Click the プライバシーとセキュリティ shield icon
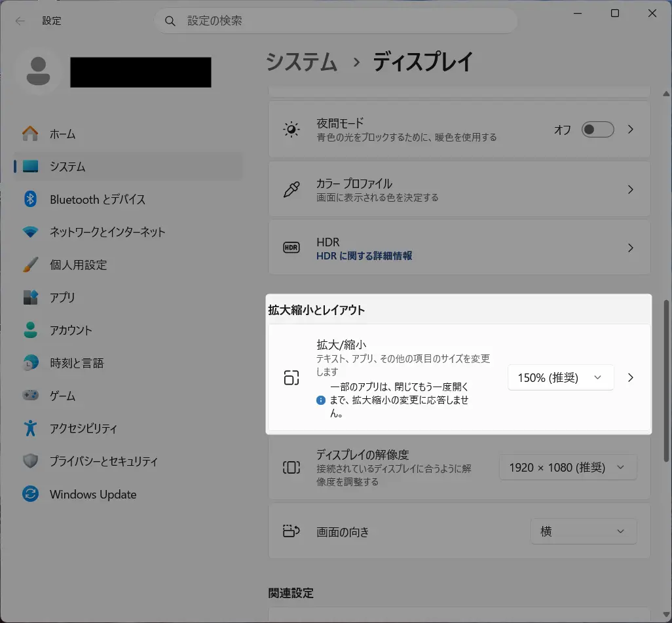This screenshot has width=672, height=623. coord(31,461)
